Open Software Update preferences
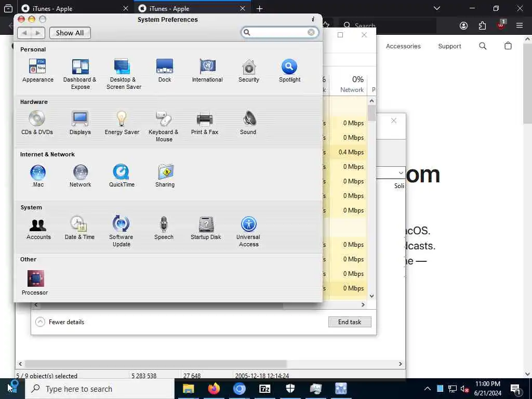 (121, 231)
